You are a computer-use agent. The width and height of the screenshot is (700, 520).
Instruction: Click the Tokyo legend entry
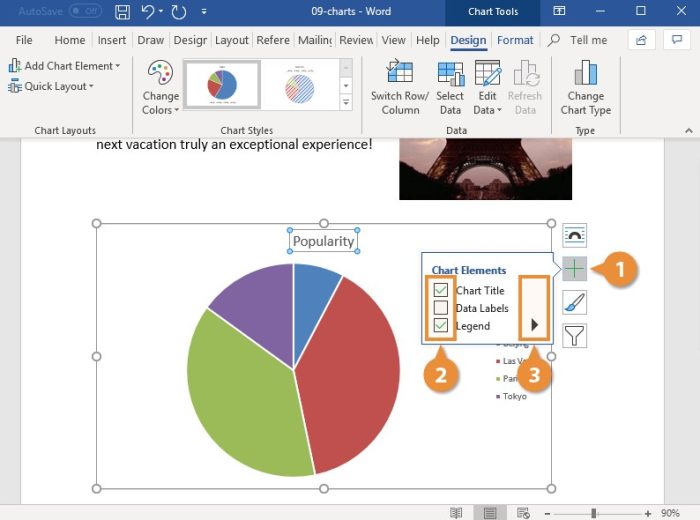[x=512, y=396]
